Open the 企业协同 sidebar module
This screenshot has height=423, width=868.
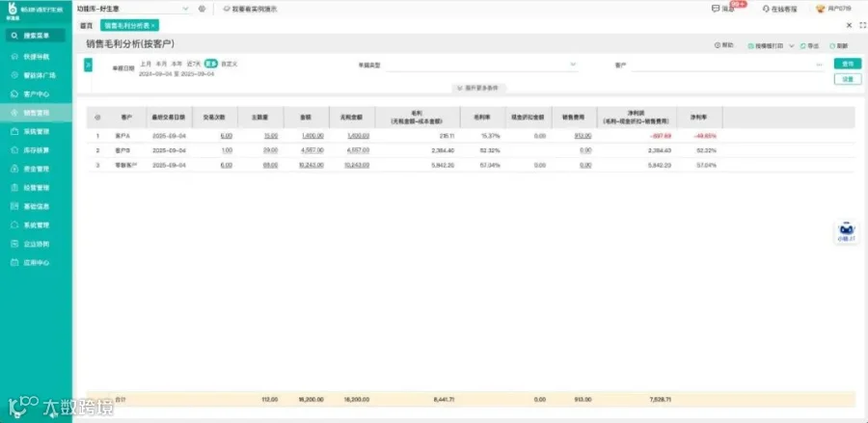[x=36, y=244]
